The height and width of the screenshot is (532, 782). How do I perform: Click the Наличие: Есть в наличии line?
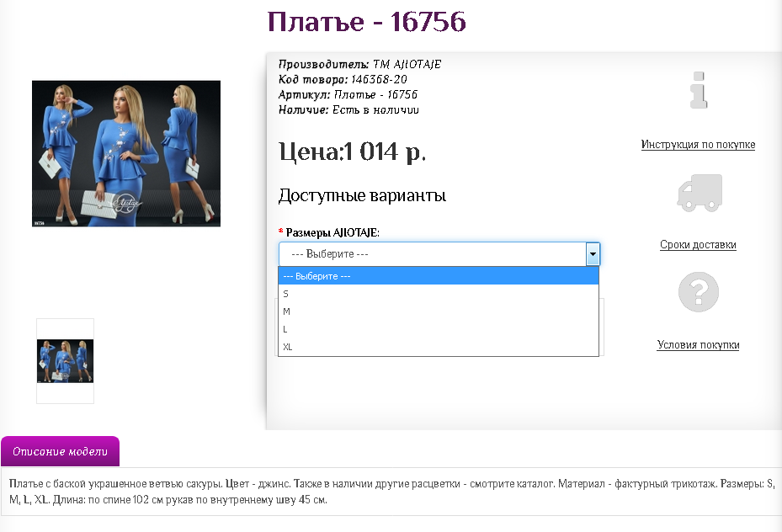tap(348, 109)
